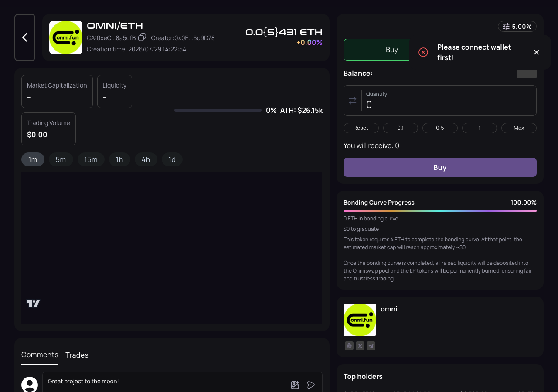Click the ATH: $26.15k label
Screen dimensions: 558x392
coord(301,110)
